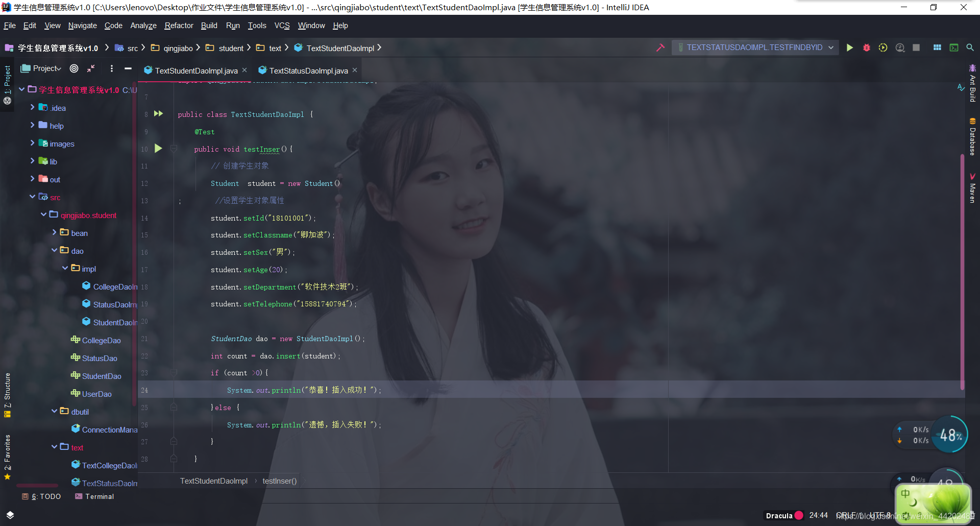980x526 pixels.
Task: Open the terminal-style Run Anything icon
Action: coord(953,47)
